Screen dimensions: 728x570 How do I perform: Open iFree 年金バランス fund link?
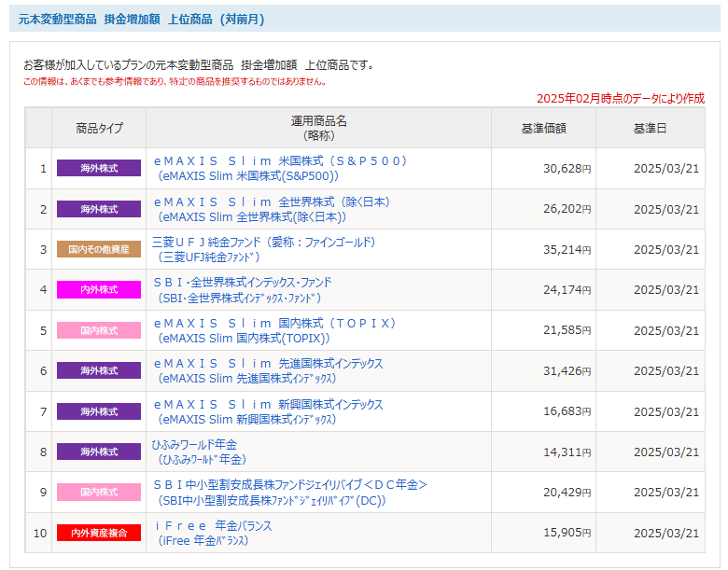pyautogui.click(x=213, y=533)
